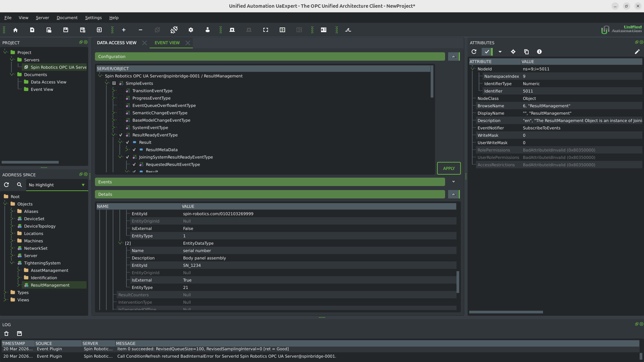Expand the DeviceSet node

12,219
